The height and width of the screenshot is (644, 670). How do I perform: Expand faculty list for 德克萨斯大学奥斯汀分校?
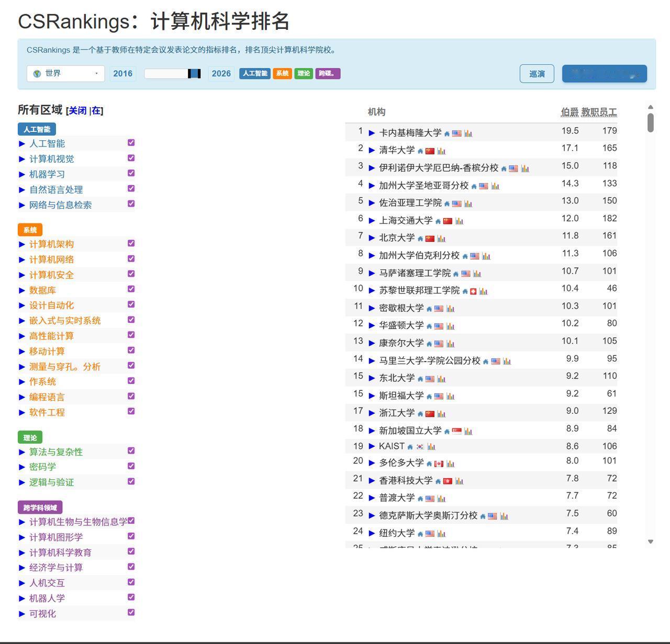(372, 516)
